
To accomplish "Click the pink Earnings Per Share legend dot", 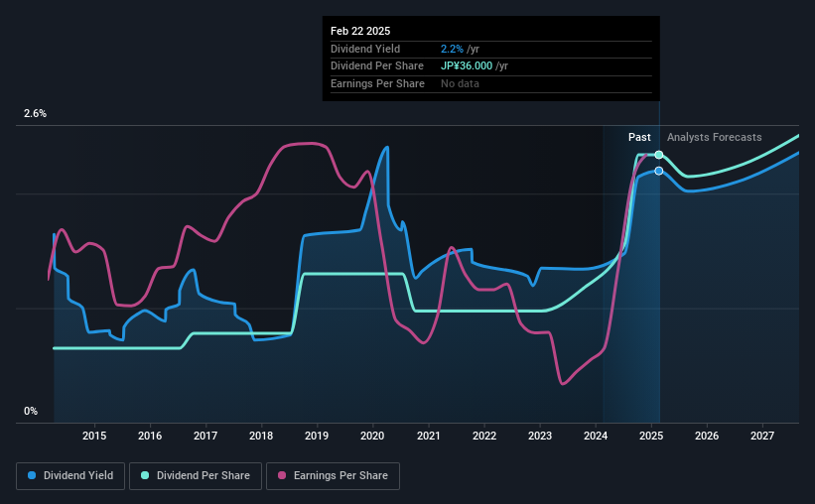I will pyautogui.click(x=282, y=475).
